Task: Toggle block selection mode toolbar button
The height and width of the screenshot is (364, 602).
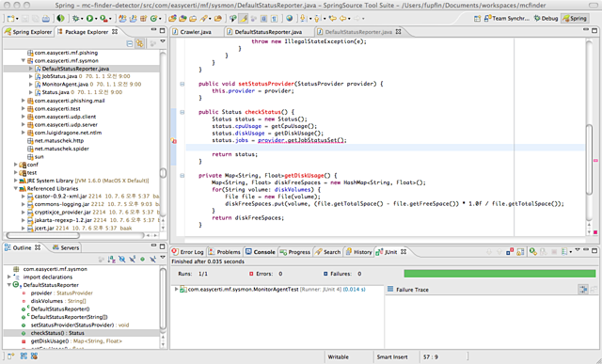Action: click(x=263, y=18)
